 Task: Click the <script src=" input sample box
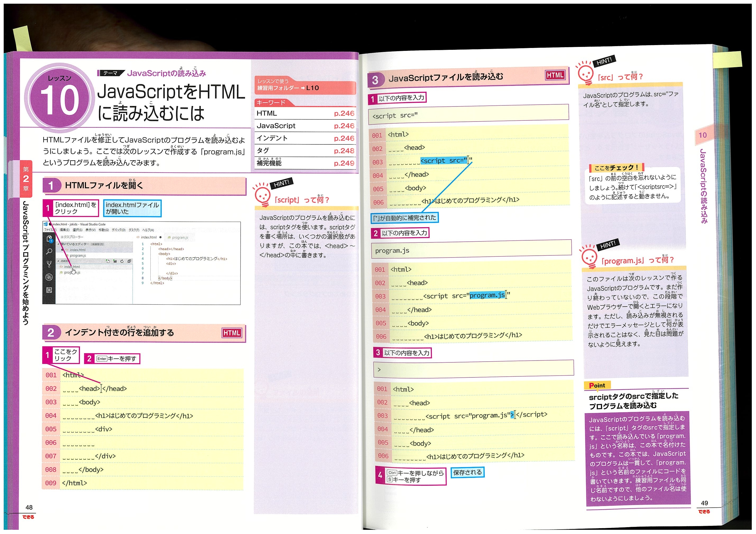468,114
